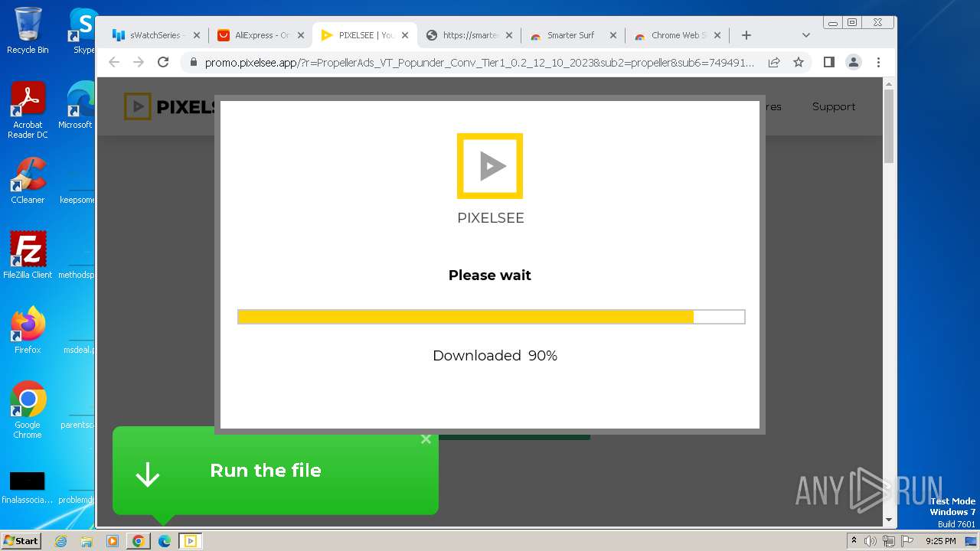Image resolution: width=980 pixels, height=551 pixels.
Task: Open Acrobat Reader DC desktop shortcut
Action: point(28,110)
